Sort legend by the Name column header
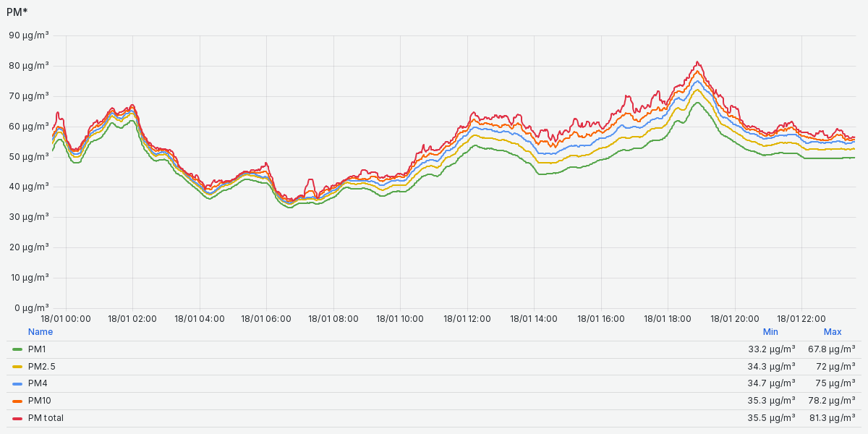The height and width of the screenshot is (434, 868). coord(41,332)
